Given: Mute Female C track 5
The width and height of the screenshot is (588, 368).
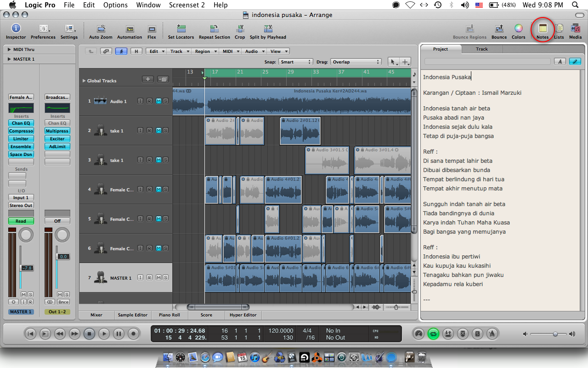Looking at the screenshot, I should pos(158,219).
